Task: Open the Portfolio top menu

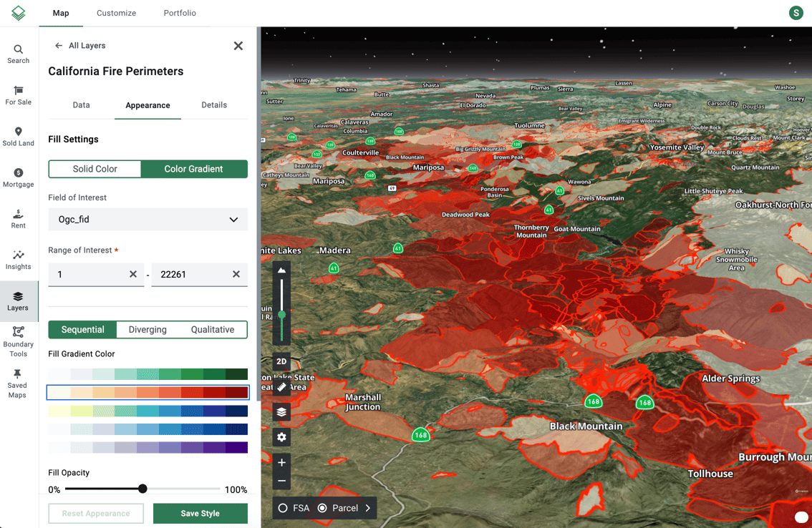Action: click(x=180, y=13)
